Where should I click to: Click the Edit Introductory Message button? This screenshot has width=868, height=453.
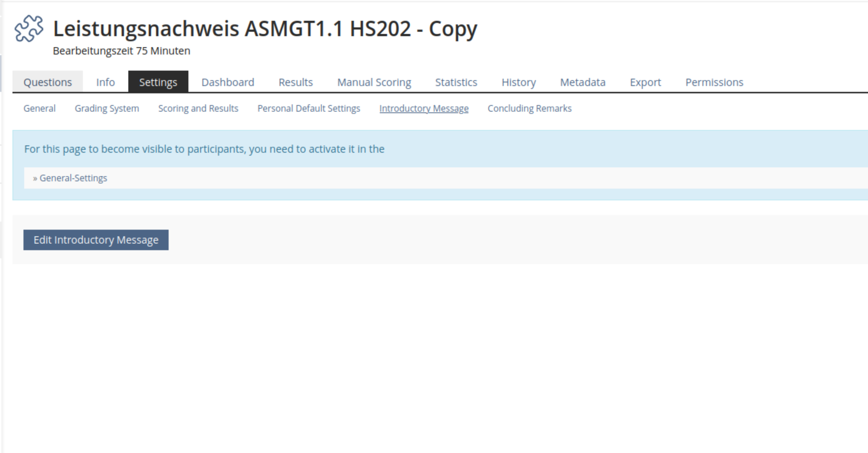click(x=96, y=240)
